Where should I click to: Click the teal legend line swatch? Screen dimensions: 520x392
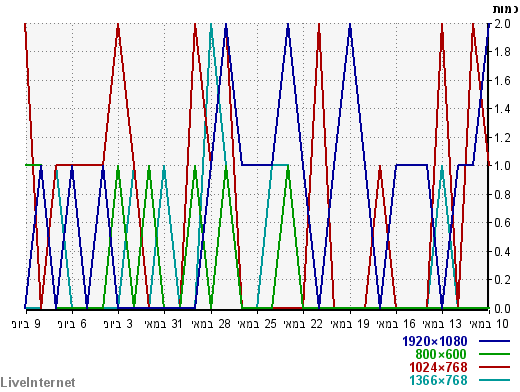494,380
